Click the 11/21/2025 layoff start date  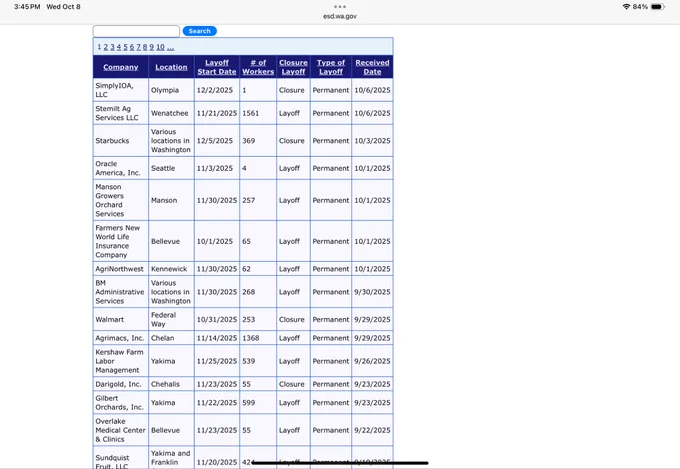217,113
